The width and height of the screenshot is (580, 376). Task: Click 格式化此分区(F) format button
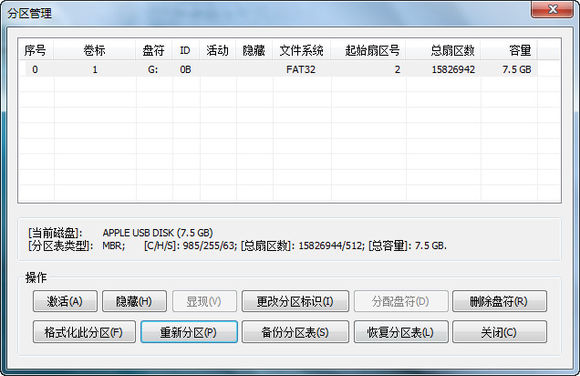(x=84, y=332)
